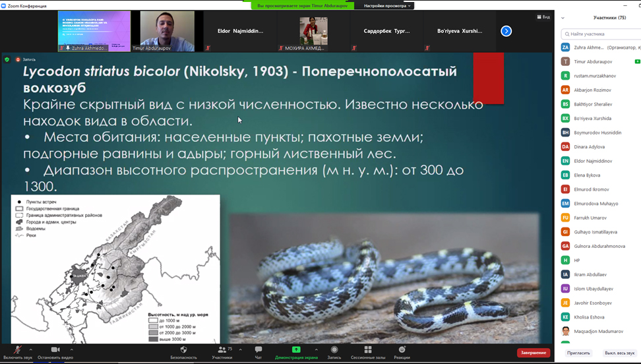The height and width of the screenshot is (364, 641).
Task: Open the Реакции reactions icon
Action: coord(402,350)
